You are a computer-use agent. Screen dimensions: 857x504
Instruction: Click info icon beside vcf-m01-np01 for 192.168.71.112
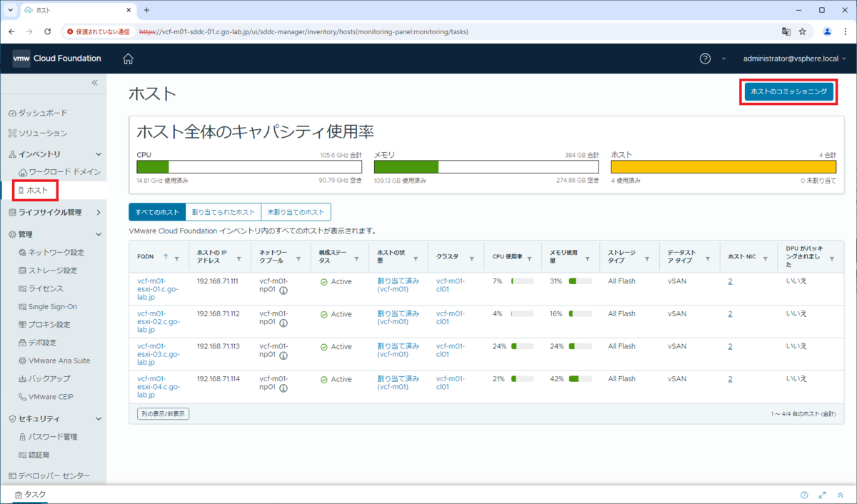(284, 323)
